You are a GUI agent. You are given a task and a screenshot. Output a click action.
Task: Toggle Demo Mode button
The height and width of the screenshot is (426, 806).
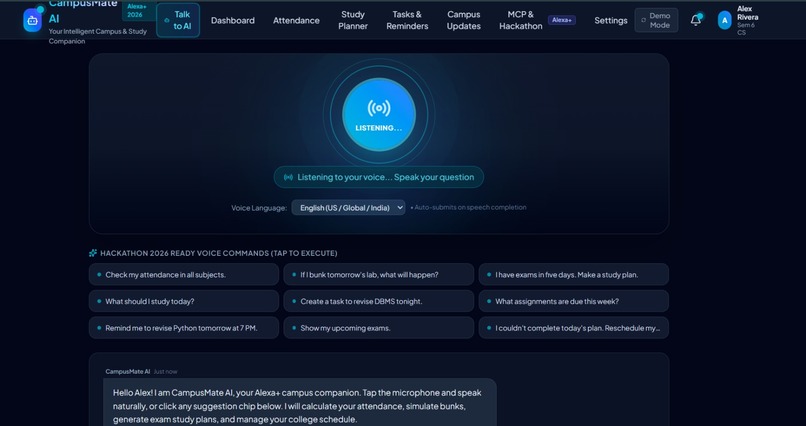click(x=656, y=20)
